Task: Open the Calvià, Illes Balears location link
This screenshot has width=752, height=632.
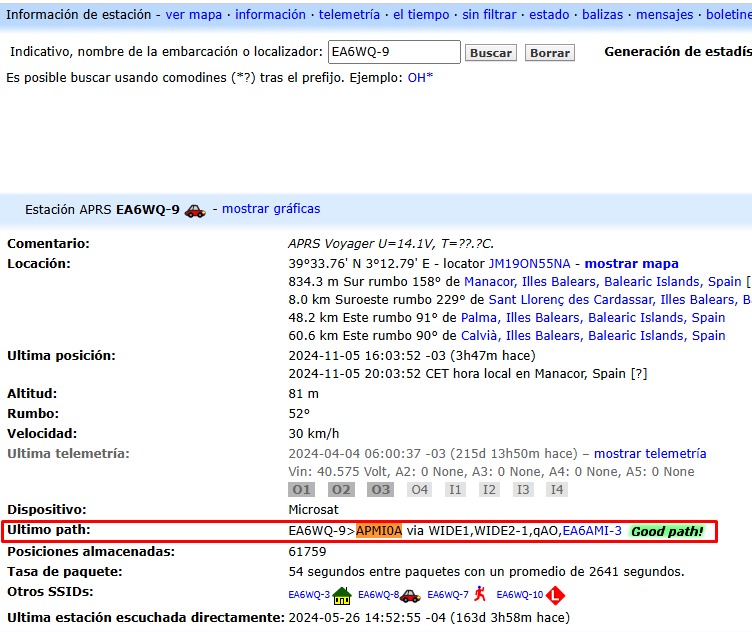Action: pyautogui.click(x=593, y=336)
